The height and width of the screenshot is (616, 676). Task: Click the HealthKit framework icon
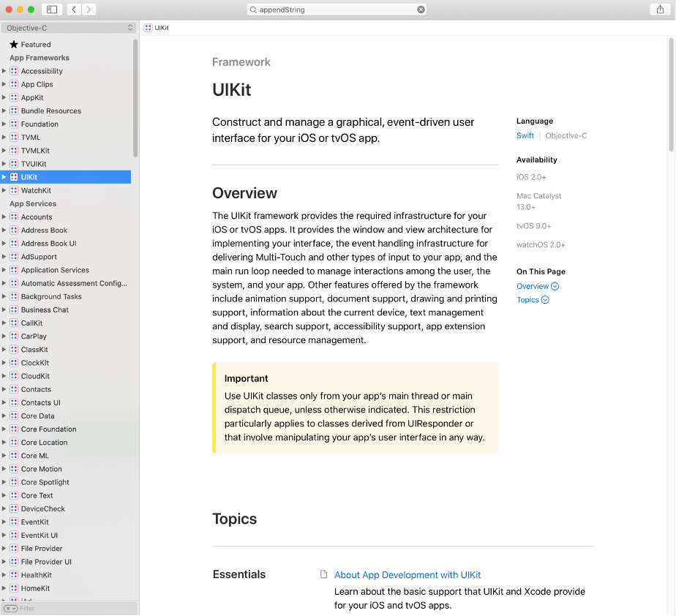click(x=14, y=575)
